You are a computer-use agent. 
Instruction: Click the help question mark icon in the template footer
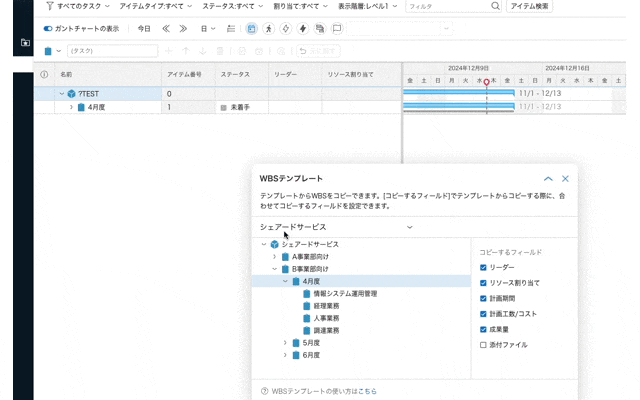click(x=264, y=391)
